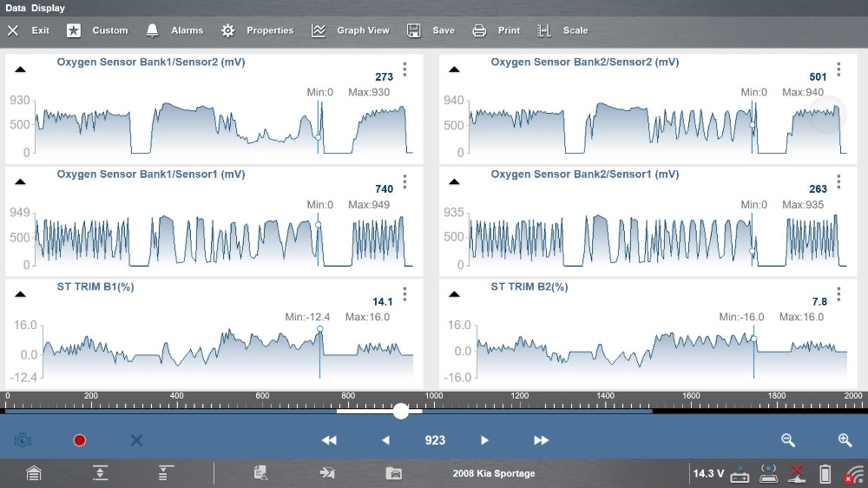The width and height of the screenshot is (868, 488).
Task: Open options menu for Bank1/Sensor2 graph
Action: click(x=404, y=70)
